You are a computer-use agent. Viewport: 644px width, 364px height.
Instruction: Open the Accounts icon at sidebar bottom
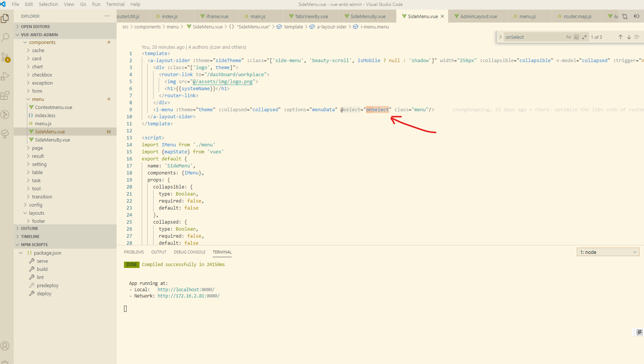pos(6,346)
